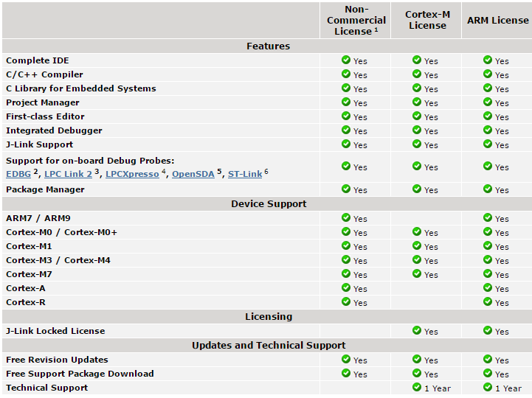532x398 pixels.
Task: Click the Updates and Technical Support heading
Action: [268, 345]
